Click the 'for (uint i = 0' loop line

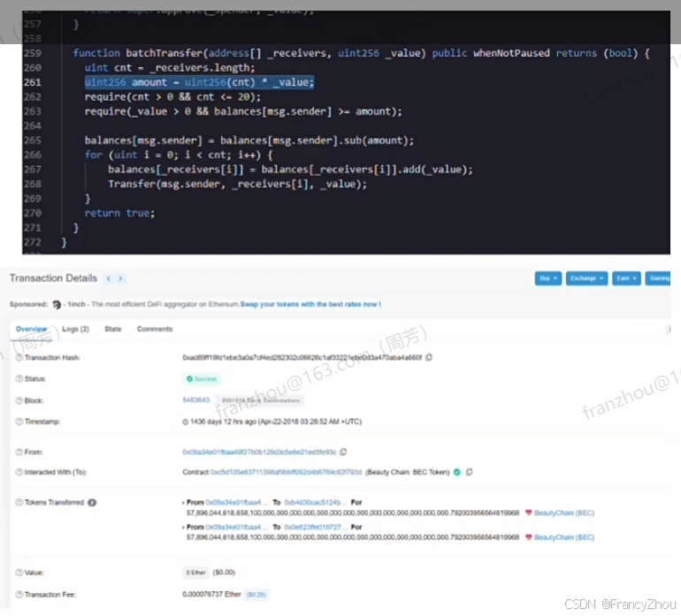(x=179, y=155)
